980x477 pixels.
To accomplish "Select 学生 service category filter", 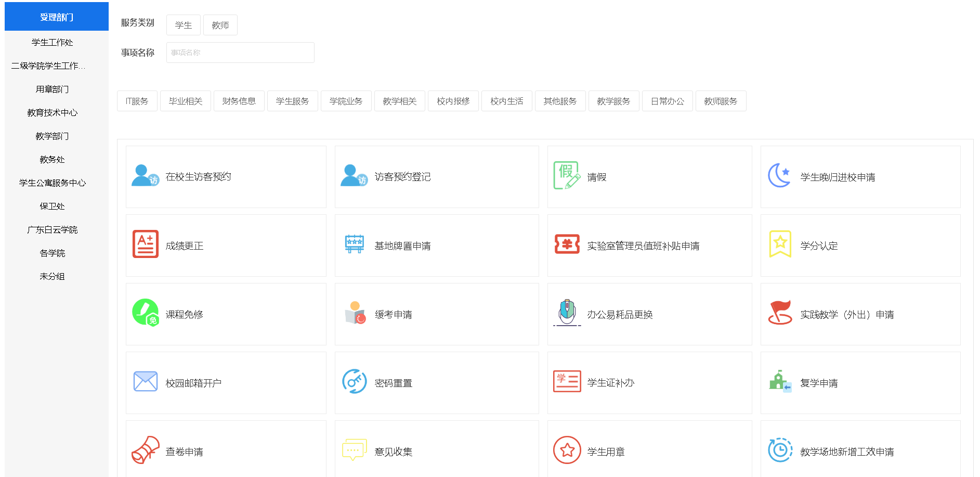I will coord(183,25).
